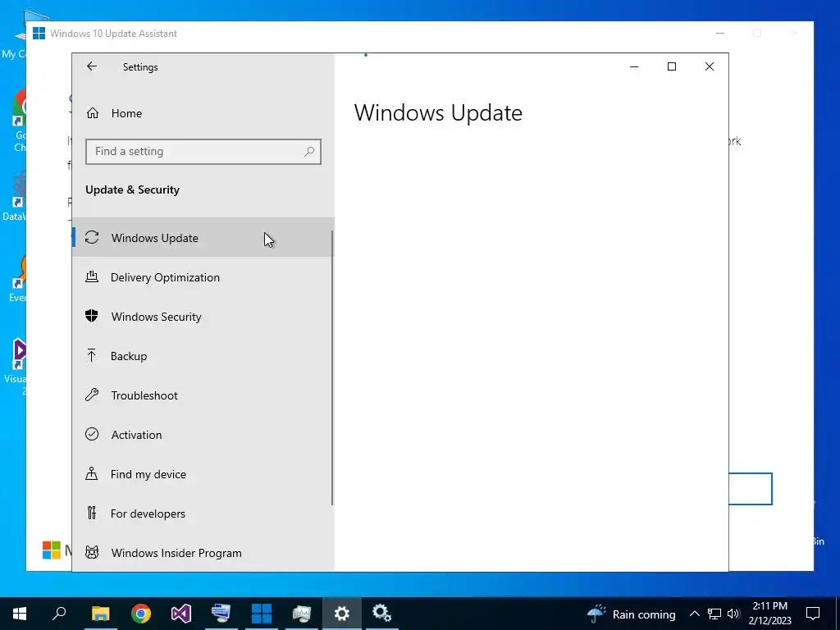The height and width of the screenshot is (630, 840).
Task: Open the double-gear taskbar app
Action: 382,614
